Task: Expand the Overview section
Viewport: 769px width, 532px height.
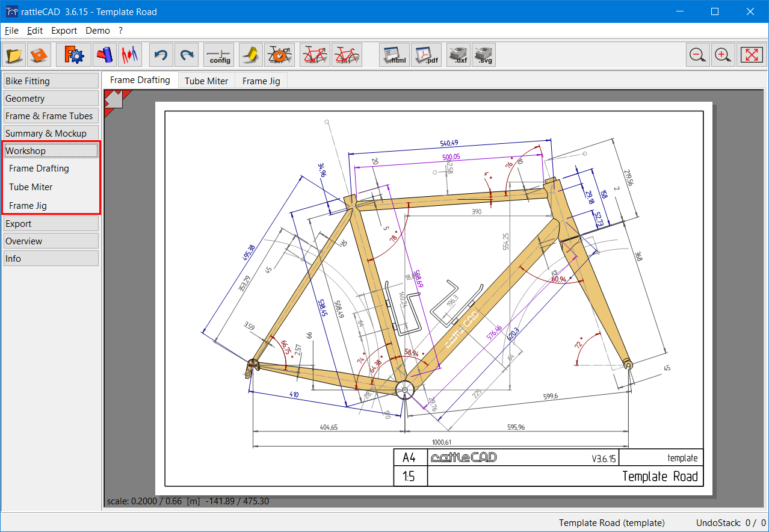Action: pyautogui.click(x=51, y=241)
